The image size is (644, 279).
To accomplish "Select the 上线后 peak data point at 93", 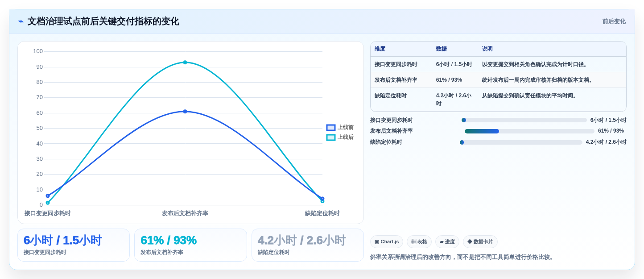I will [x=185, y=62].
